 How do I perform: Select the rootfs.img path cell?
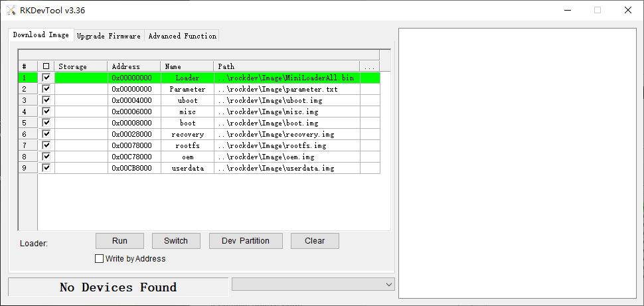[287, 145]
